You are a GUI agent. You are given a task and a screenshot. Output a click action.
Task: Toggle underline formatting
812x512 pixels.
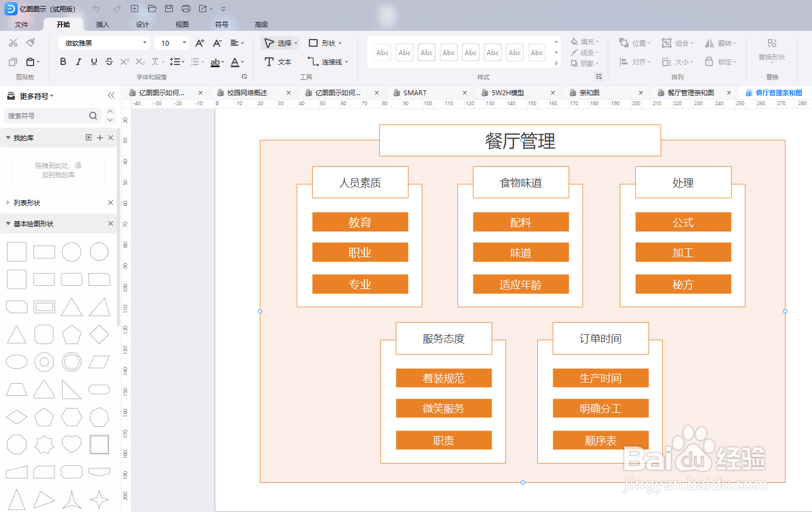pyautogui.click(x=94, y=62)
